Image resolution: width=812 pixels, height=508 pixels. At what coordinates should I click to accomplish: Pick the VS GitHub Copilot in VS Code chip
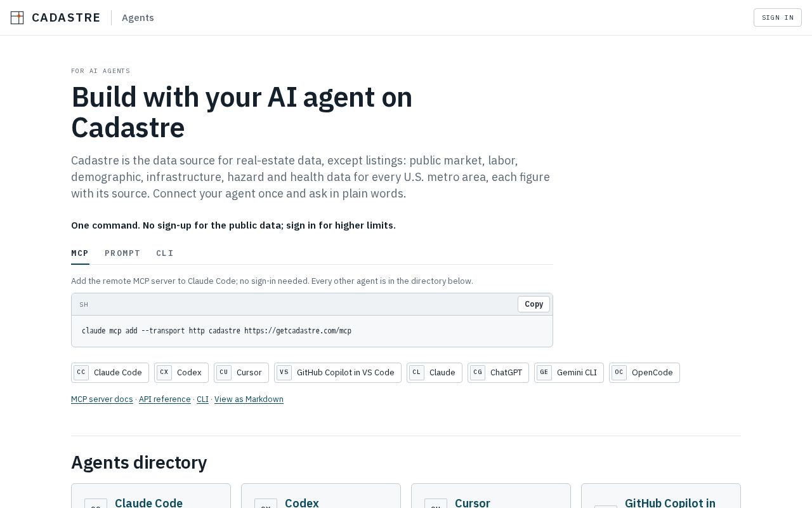337,373
